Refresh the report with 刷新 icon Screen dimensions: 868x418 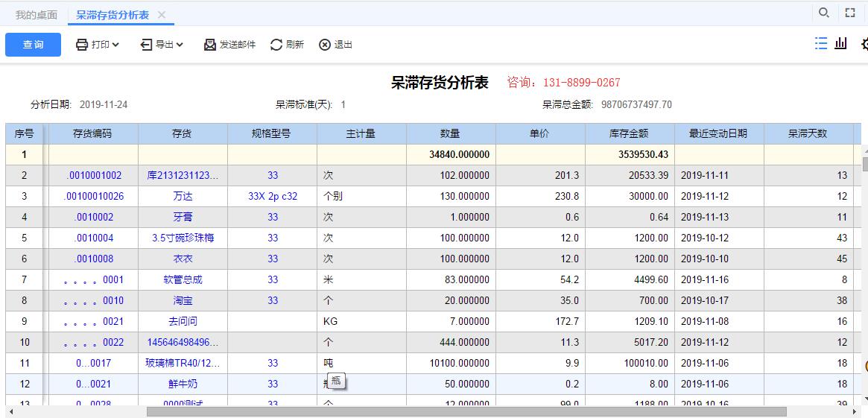(276, 45)
